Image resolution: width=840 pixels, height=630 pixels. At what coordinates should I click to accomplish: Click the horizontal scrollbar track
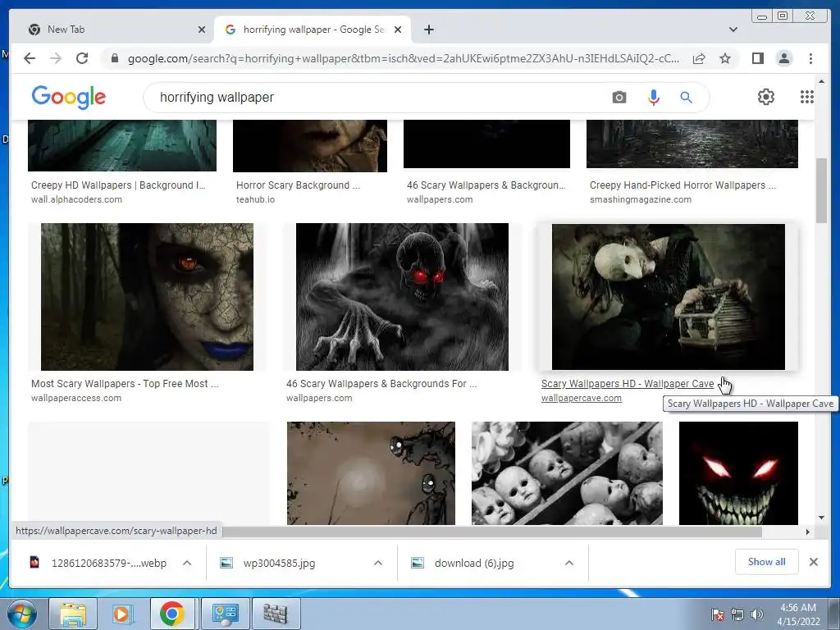[x=492, y=532]
